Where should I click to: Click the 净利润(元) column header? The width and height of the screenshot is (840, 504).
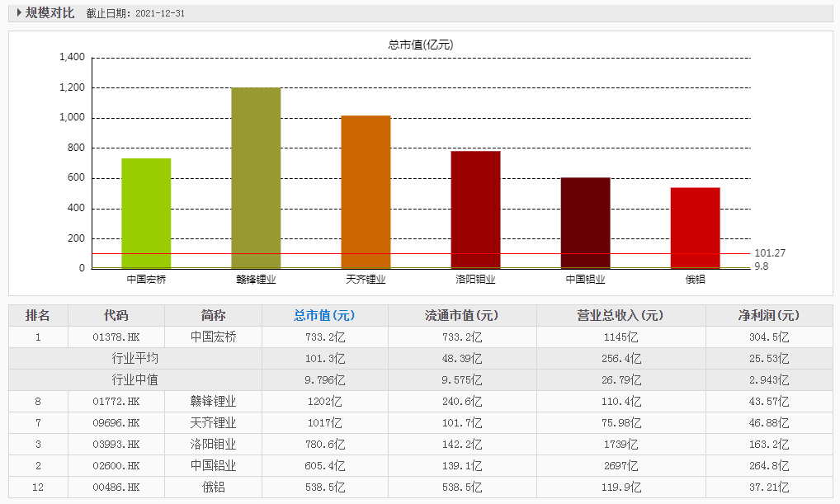click(x=769, y=315)
